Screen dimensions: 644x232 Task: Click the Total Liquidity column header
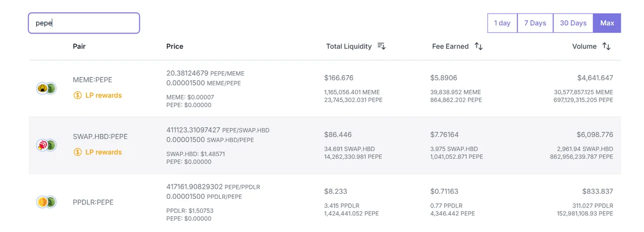tap(349, 46)
